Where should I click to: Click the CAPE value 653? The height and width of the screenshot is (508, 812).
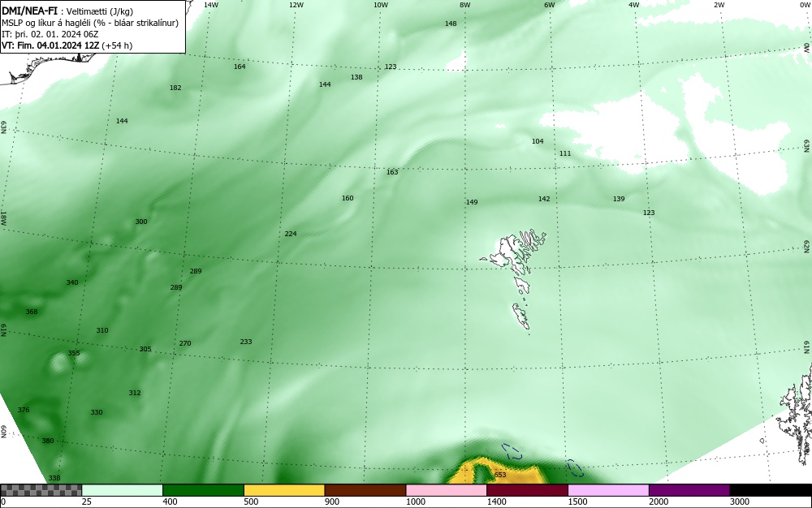499,475
